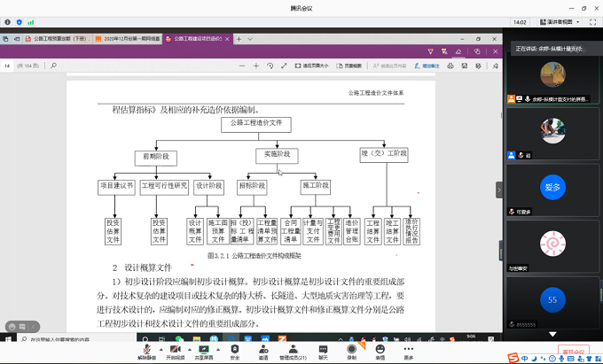Collapse floating pill toolbar with chevron

[x=33, y=327]
